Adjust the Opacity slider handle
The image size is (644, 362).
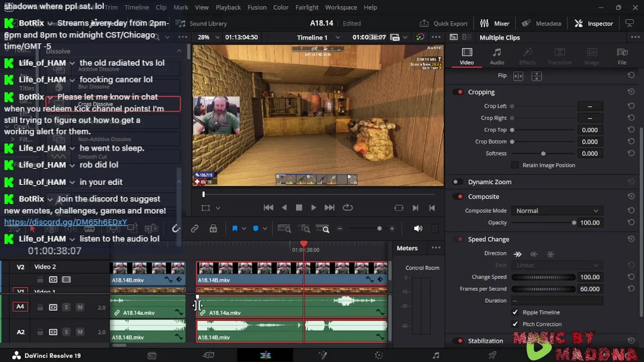pos(574,223)
